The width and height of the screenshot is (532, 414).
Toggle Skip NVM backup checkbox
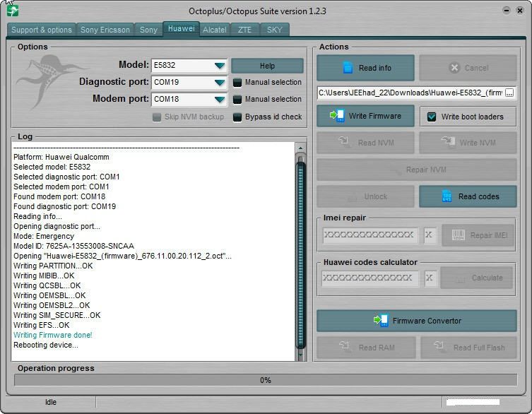157,117
